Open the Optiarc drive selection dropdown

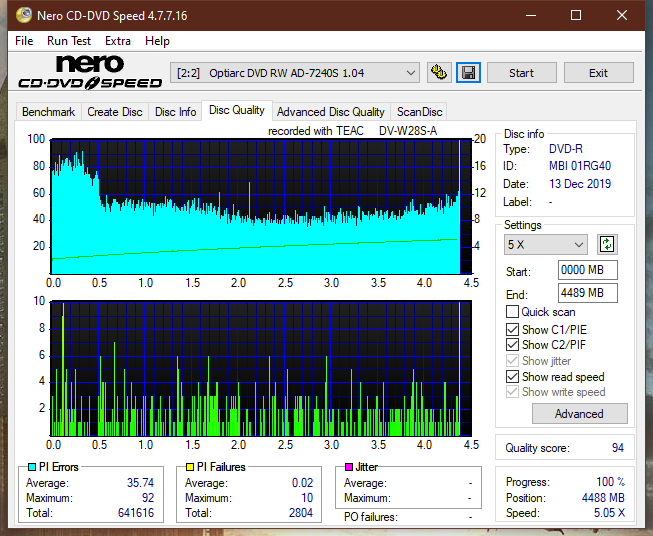294,73
